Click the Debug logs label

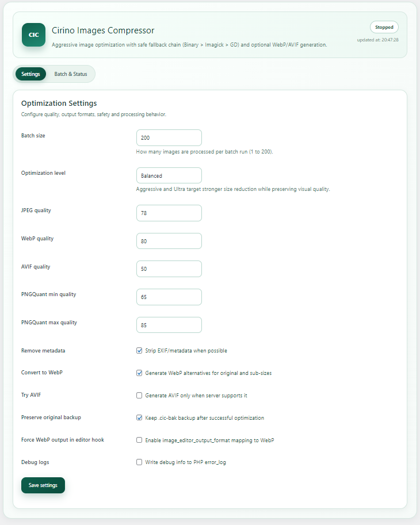point(35,462)
